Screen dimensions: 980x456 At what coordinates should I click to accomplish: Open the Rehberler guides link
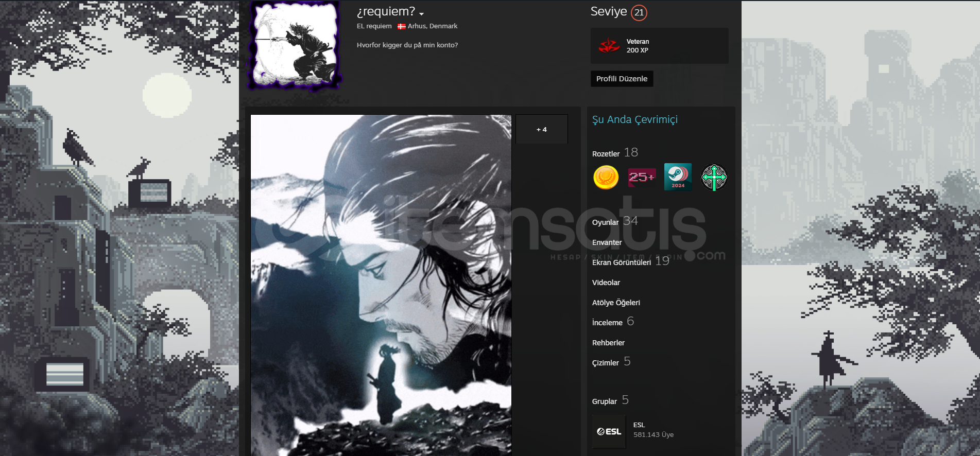tap(608, 343)
